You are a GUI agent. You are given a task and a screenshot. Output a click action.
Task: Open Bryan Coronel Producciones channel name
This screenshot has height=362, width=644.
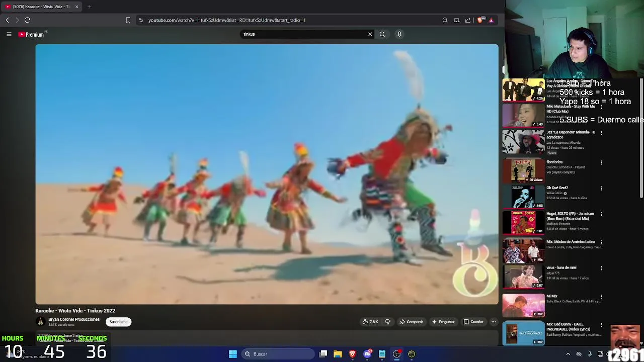point(74,319)
